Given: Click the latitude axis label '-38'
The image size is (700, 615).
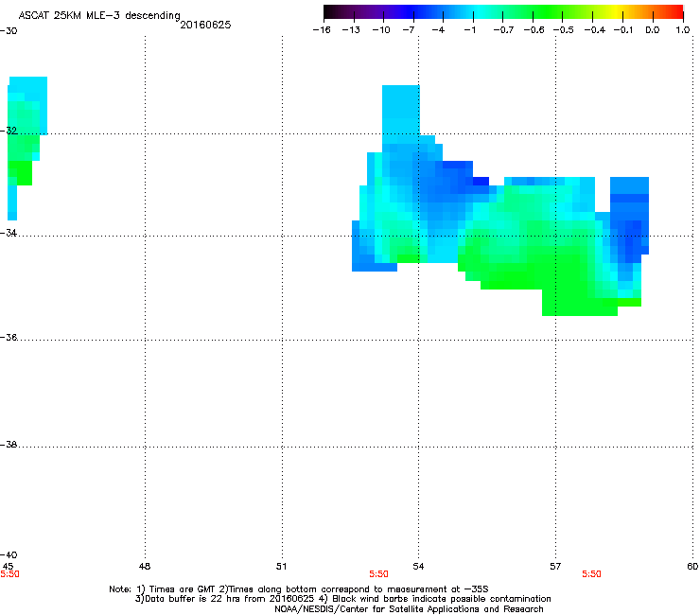Looking at the screenshot, I should pyautogui.click(x=9, y=445).
